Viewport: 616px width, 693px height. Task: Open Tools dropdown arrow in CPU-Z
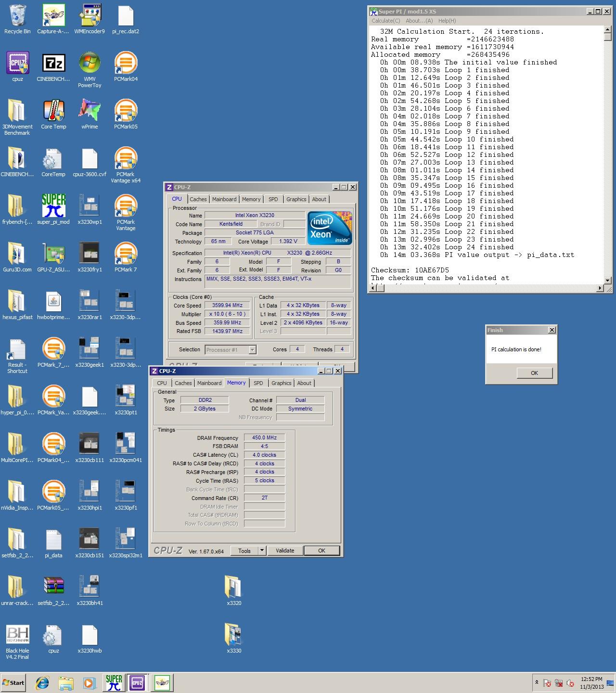coord(262,551)
